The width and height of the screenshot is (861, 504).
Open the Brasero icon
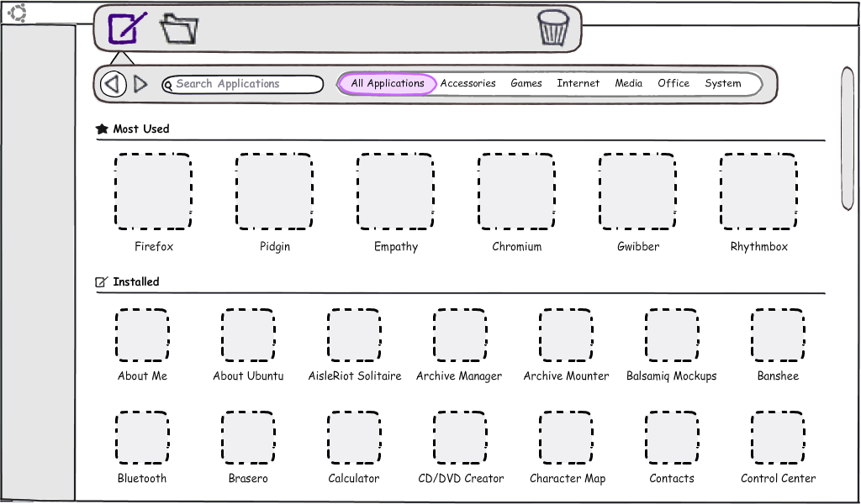click(248, 438)
